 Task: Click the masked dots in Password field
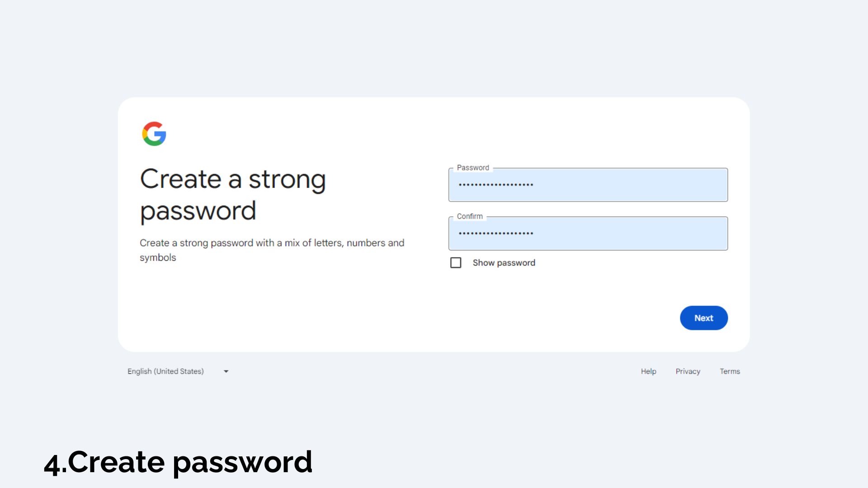(x=496, y=185)
